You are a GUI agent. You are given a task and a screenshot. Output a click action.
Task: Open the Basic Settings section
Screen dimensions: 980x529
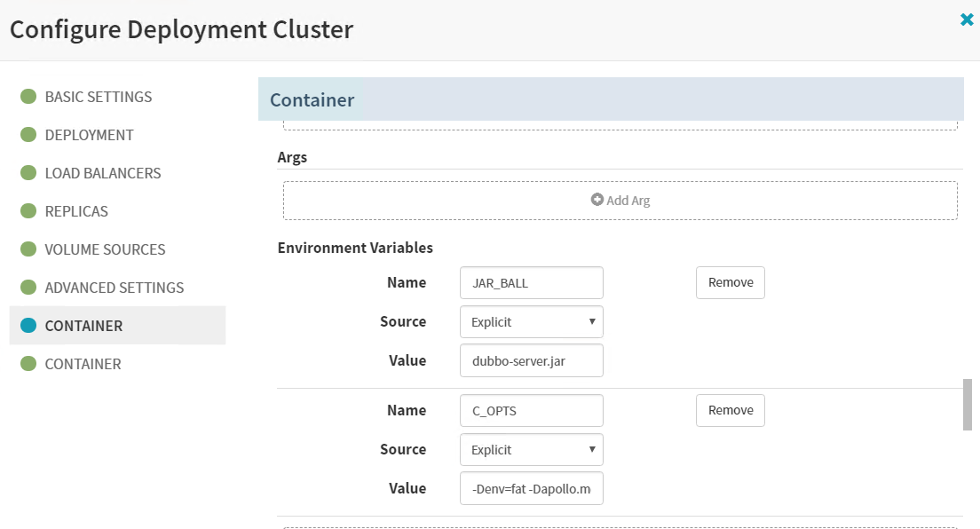point(99,97)
